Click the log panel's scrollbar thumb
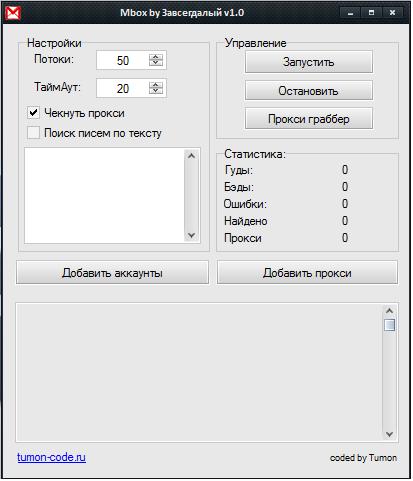Screen dimensions: 413x481 click(x=389, y=325)
